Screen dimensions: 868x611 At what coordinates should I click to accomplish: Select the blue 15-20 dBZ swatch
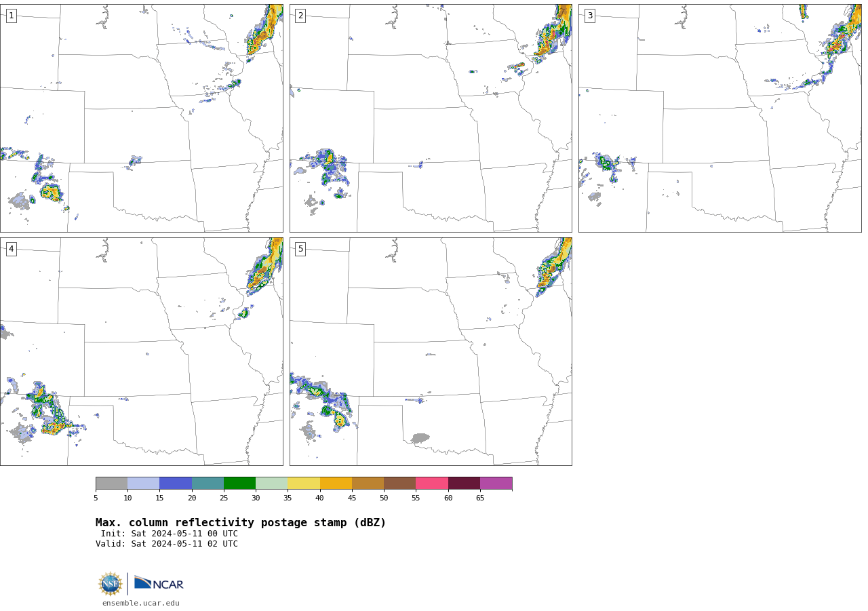pyautogui.click(x=176, y=484)
